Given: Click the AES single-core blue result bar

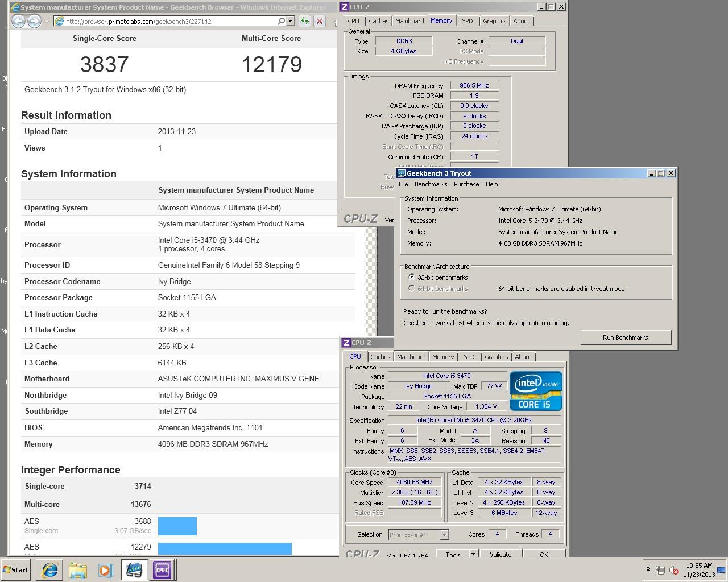Looking at the screenshot, I should click(x=177, y=526).
